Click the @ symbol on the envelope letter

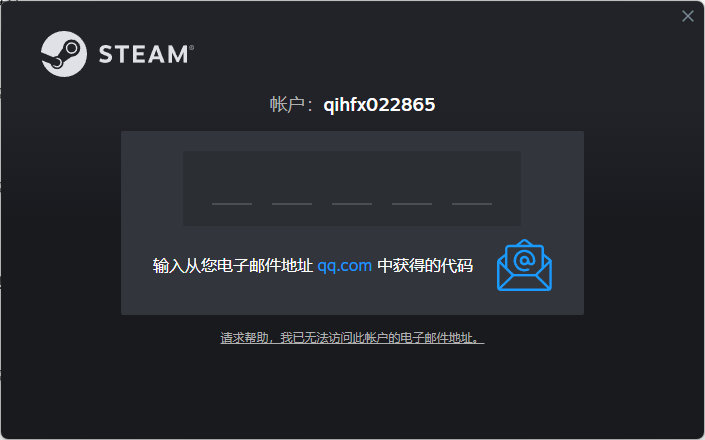pyautogui.click(x=524, y=260)
